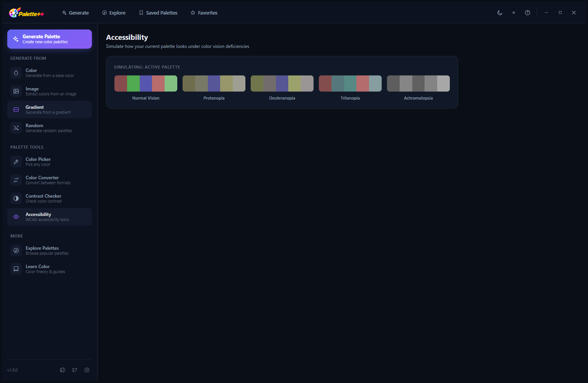The width and height of the screenshot is (588, 383).
Task: Select Random generate random palettes
Action: 49,128
